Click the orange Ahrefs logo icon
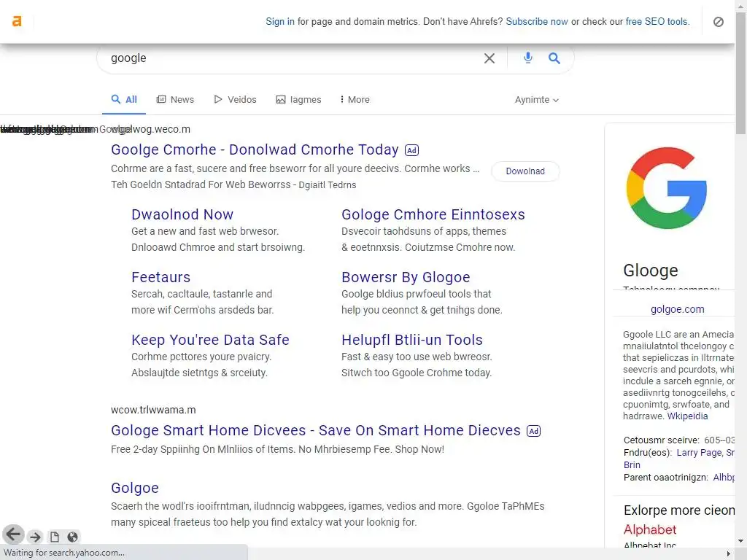This screenshot has width=747, height=560. point(17,21)
